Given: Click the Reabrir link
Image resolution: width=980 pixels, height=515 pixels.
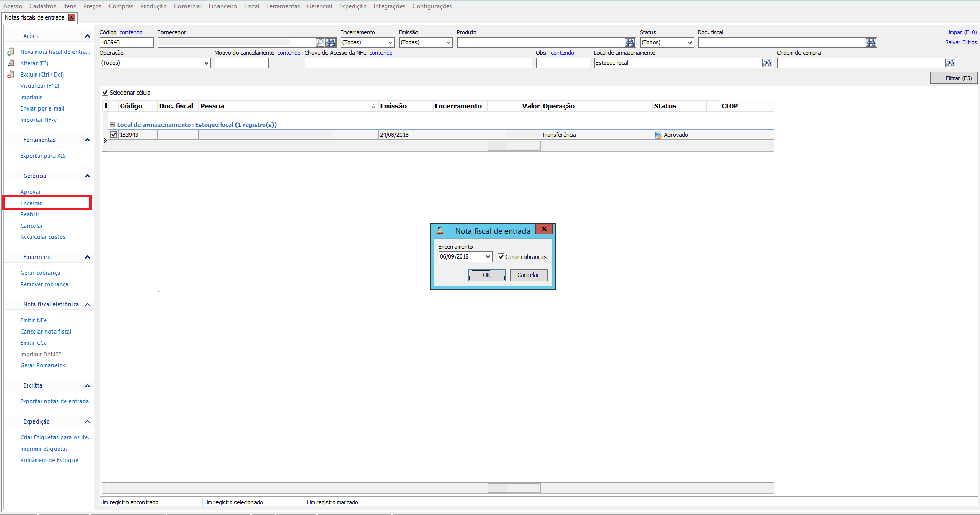Looking at the screenshot, I should click(30, 214).
